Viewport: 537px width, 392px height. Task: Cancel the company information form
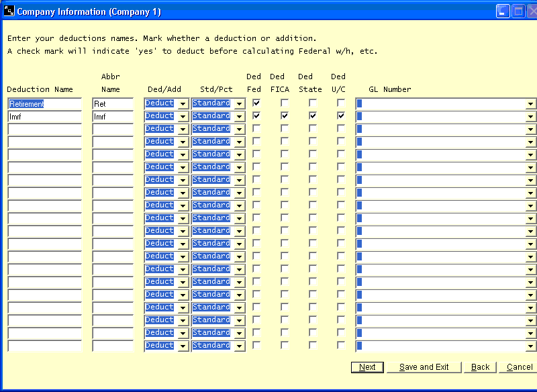[x=520, y=367]
